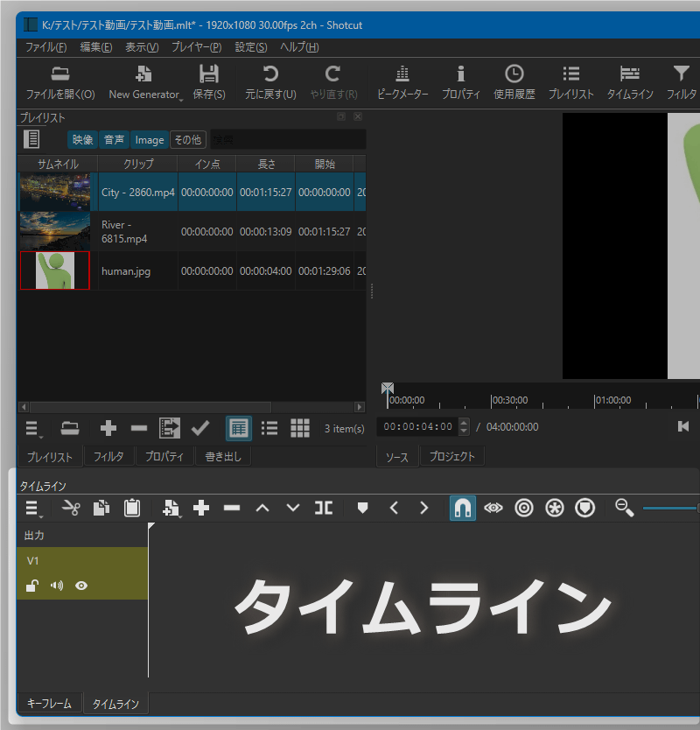Click timeline zoom slider

pos(670,509)
